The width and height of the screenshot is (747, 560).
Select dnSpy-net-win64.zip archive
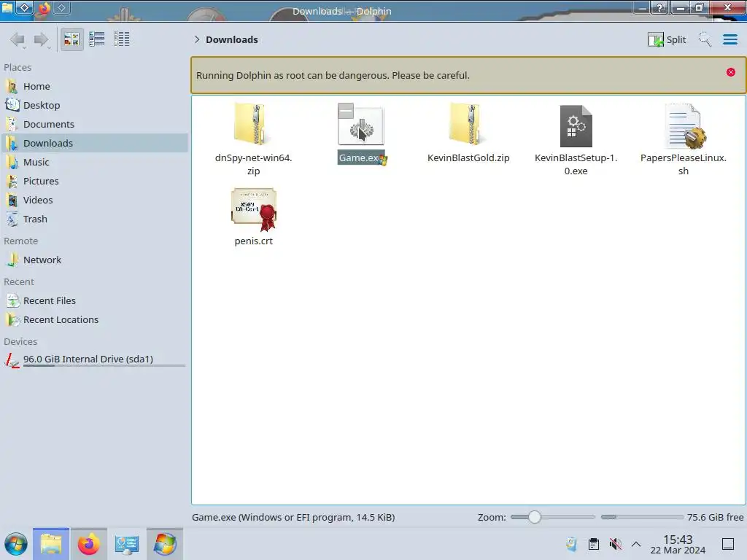coord(253,139)
